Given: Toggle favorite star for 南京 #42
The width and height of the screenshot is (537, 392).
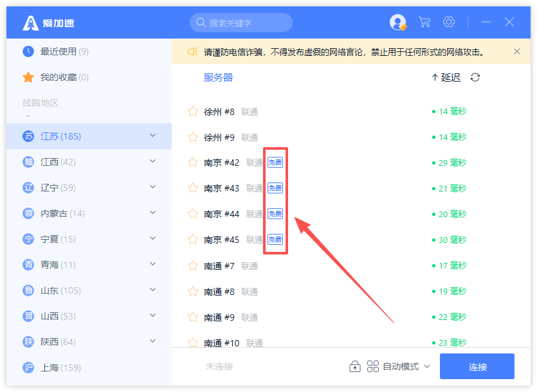Looking at the screenshot, I should (192, 163).
